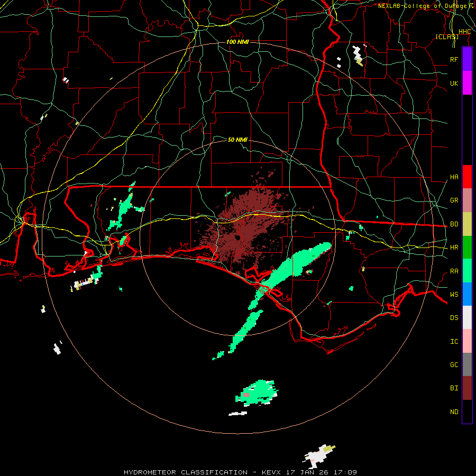Click the '[CLAS]' label above the legend

[x=447, y=36]
